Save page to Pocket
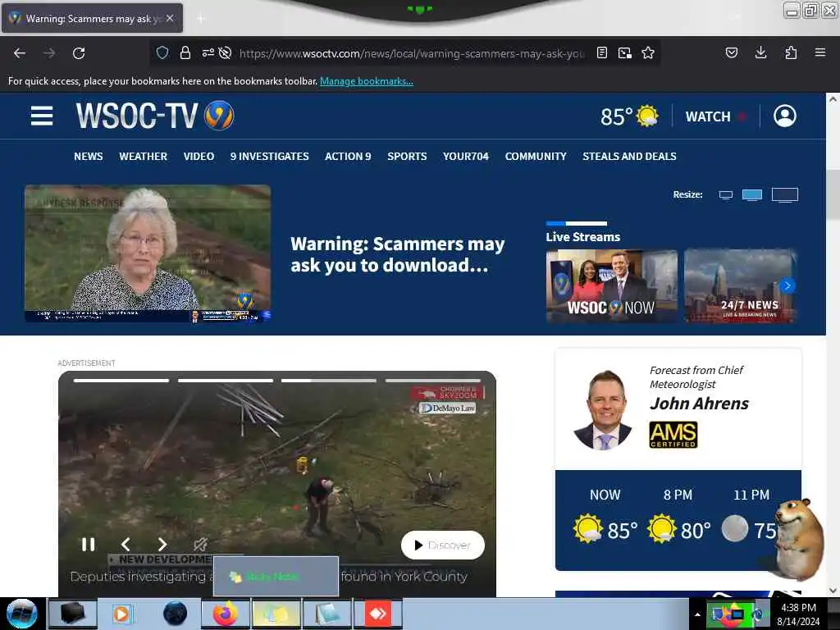Viewport: 840px width, 630px height. [x=732, y=52]
